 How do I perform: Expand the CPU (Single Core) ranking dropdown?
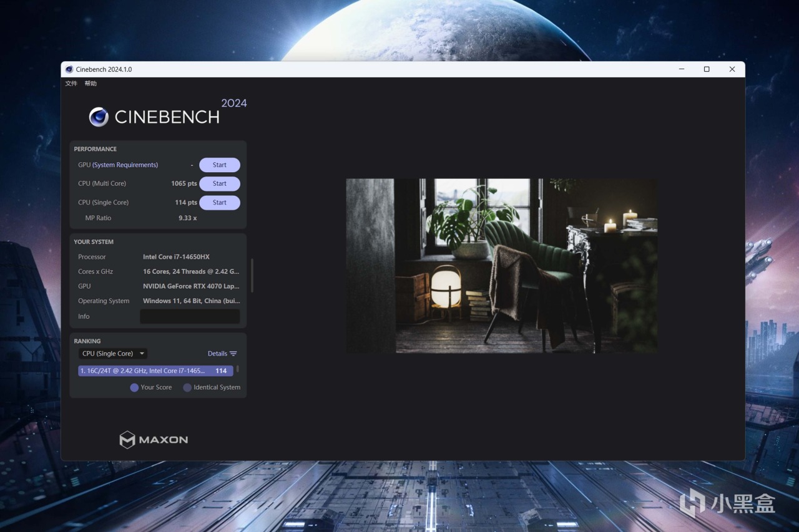[113, 354]
